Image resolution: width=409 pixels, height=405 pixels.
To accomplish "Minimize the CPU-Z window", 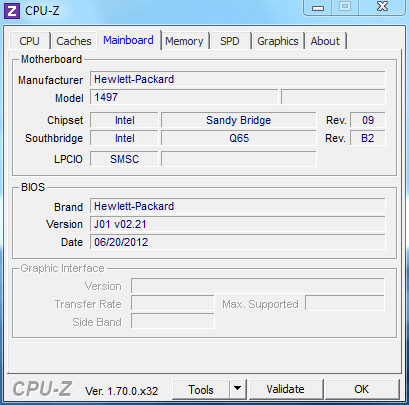I will pos(318,7).
